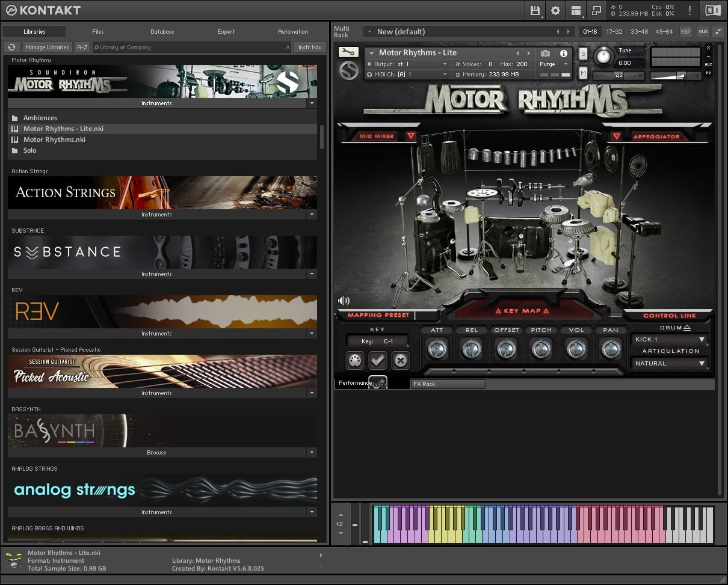The height and width of the screenshot is (585, 728).
Task: Select the FX Rack tab
Action: tap(448, 384)
